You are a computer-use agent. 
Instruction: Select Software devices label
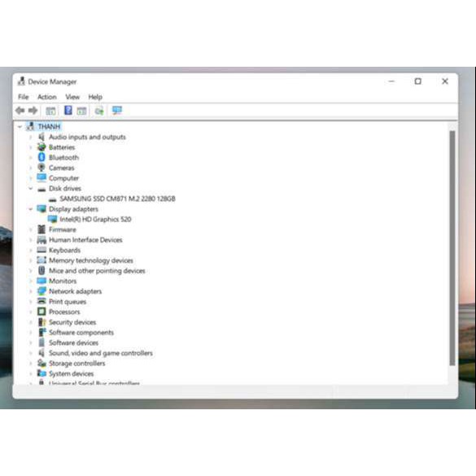click(74, 343)
